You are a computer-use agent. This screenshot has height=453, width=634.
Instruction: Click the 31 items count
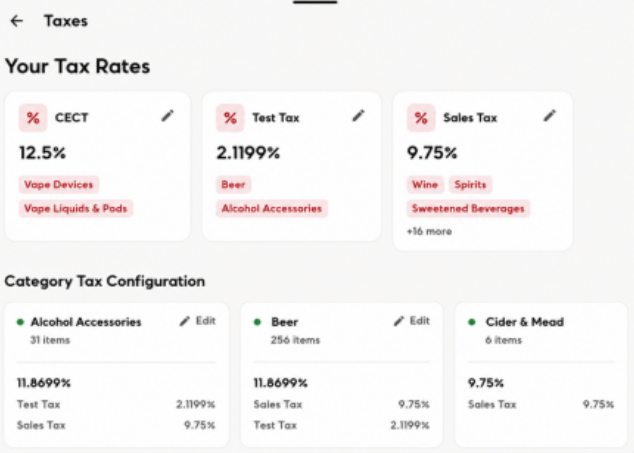point(50,340)
